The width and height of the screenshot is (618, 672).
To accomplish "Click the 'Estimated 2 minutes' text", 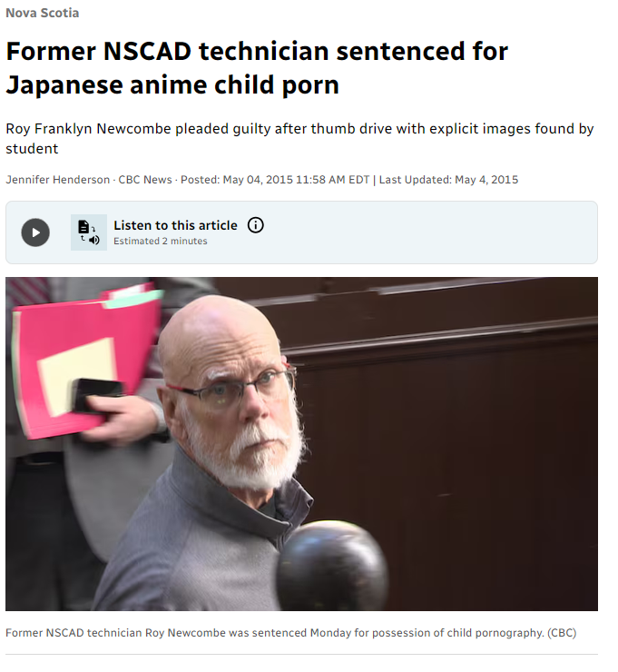I will coord(161,241).
